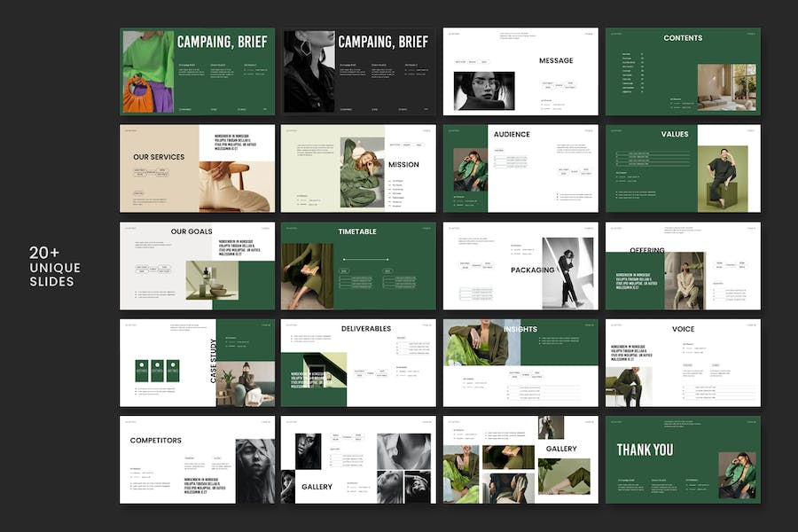Viewport: 798px width, 532px height.
Task: Click the Competitors slide thumbnail
Action: click(x=197, y=459)
